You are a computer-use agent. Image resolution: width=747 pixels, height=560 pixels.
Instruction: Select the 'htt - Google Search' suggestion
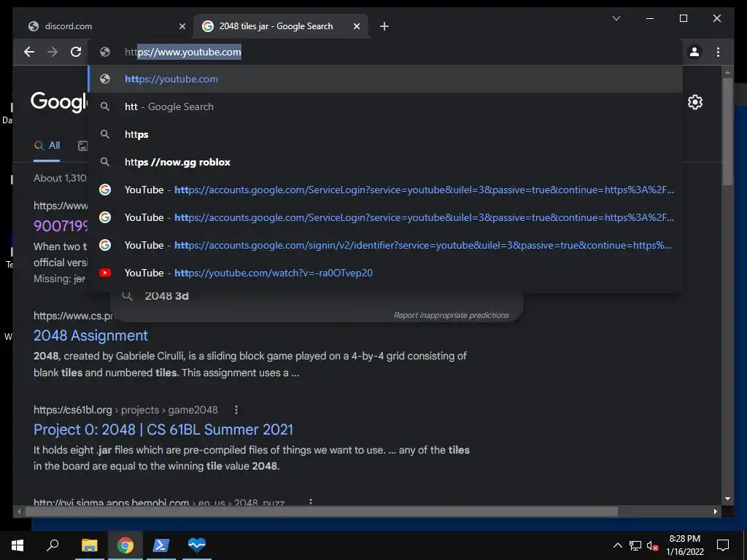coord(386,106)
